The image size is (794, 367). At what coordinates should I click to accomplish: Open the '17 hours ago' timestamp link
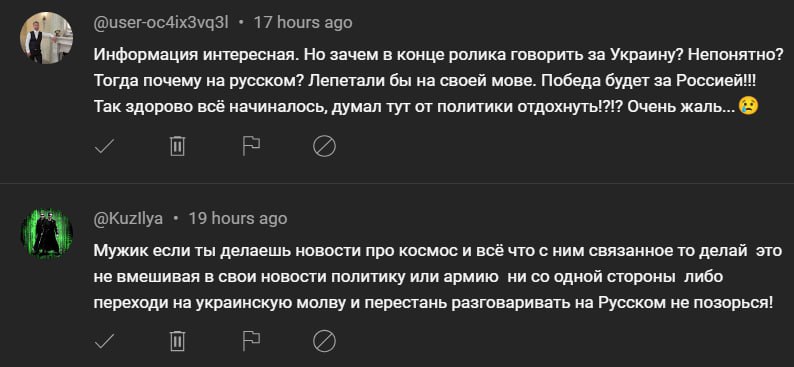coord(303,23)
